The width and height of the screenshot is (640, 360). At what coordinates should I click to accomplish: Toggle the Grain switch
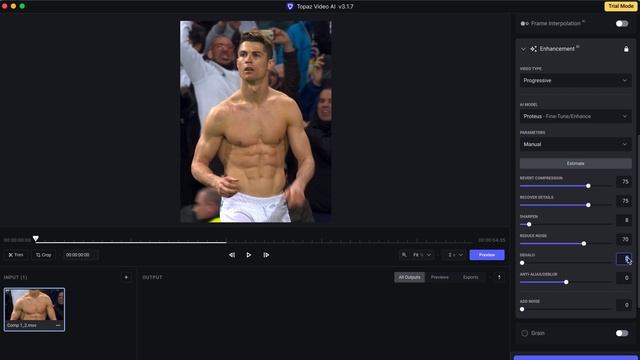[x=622, y=333]
